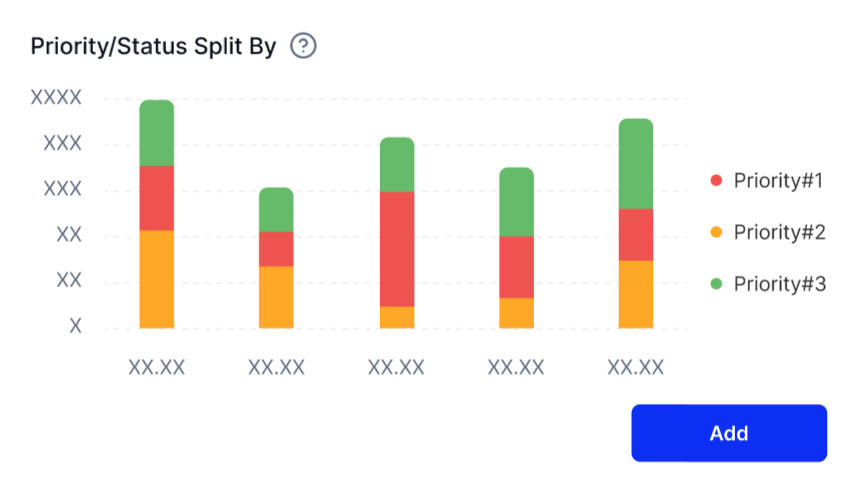
Task: Toggle the Priority#1 legend label
Action: point(777,181)
